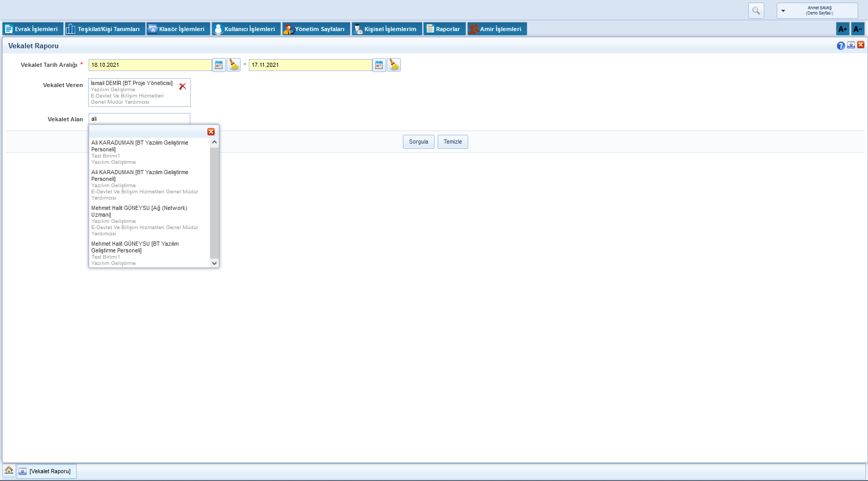Open the end date calendar picker

[379, 65]
